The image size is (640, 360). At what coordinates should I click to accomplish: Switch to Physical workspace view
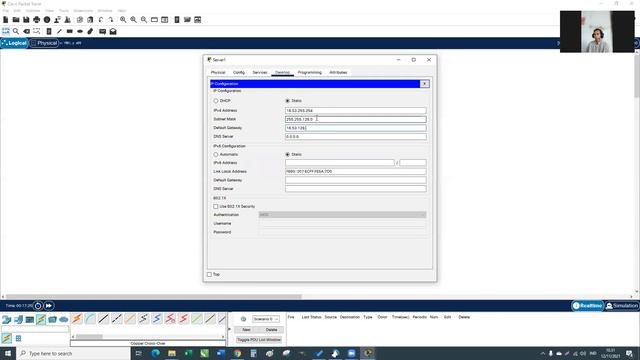point(44,43)
